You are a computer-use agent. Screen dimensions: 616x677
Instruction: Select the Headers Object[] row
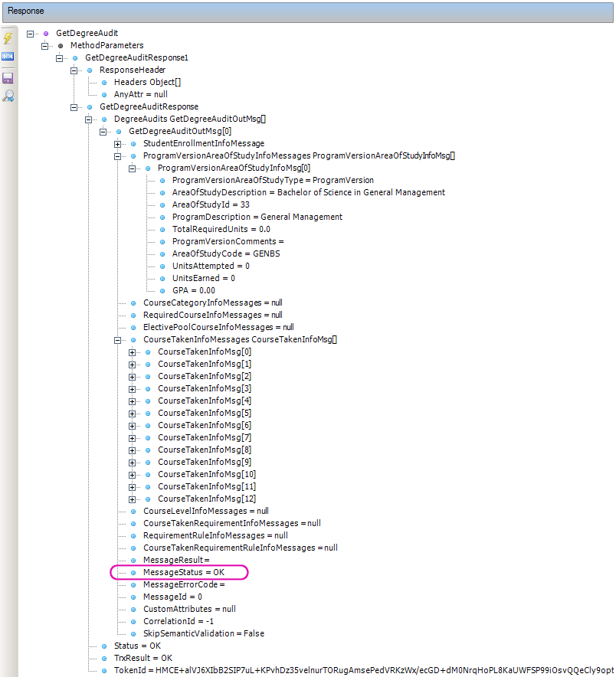[x=147, y=82]
